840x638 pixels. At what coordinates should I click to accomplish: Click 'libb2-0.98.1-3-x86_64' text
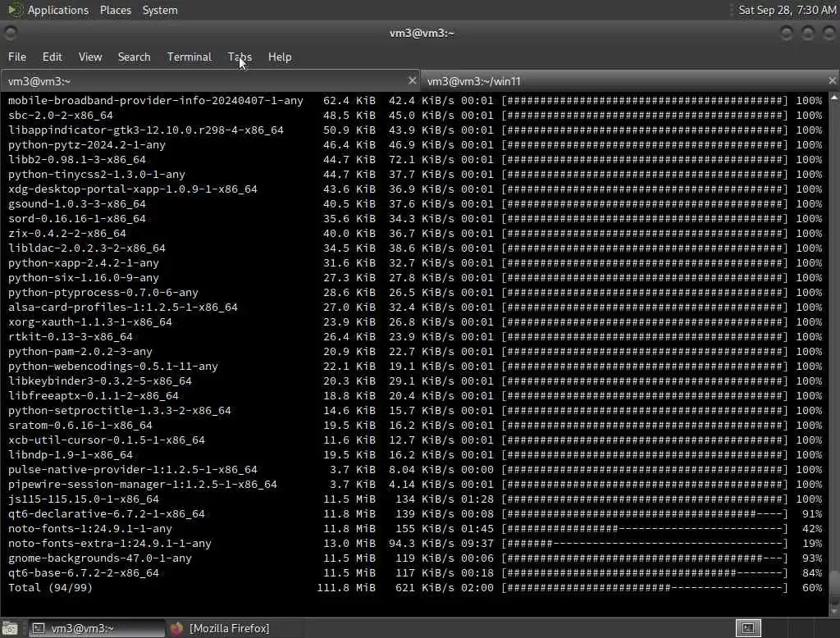click(x=76, y=160)
